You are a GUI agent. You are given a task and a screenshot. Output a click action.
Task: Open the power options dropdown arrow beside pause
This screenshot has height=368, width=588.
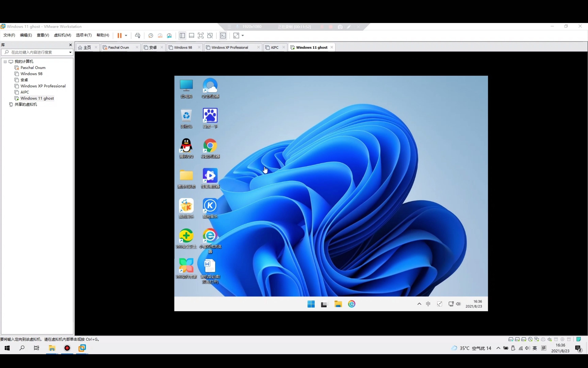(x=126, y=36)
